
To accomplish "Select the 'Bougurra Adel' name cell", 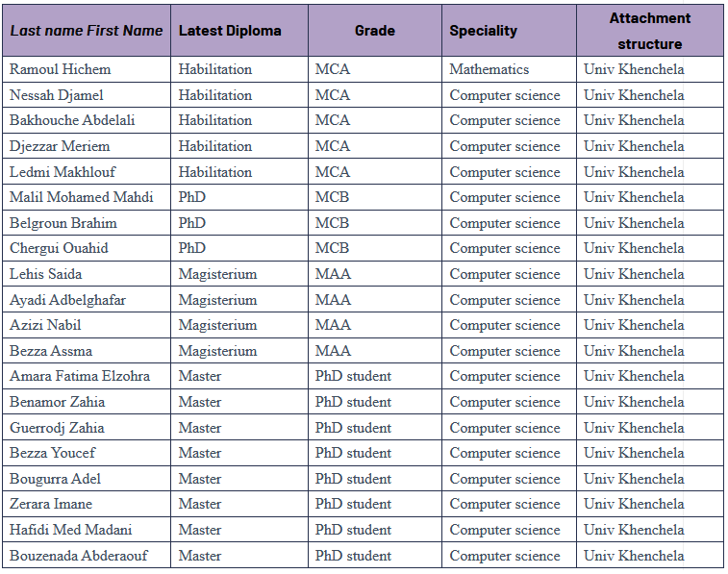I will (55, 479).
